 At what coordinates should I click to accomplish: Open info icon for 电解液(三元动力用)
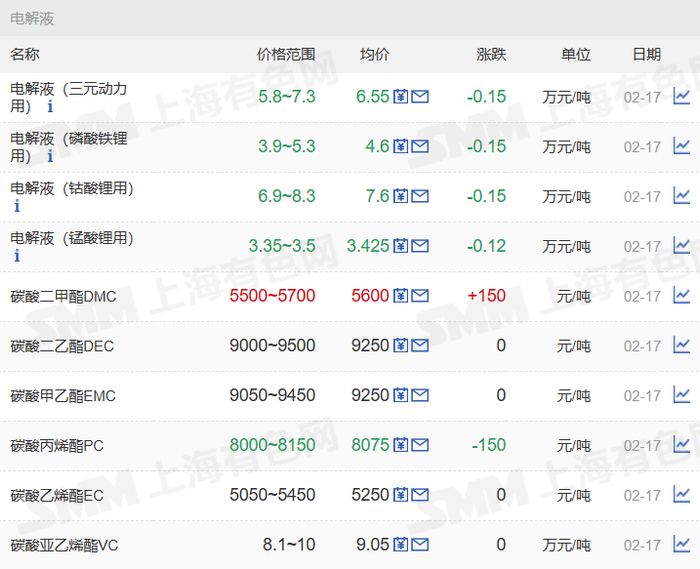pyautogui.click(x=50, y=106)
